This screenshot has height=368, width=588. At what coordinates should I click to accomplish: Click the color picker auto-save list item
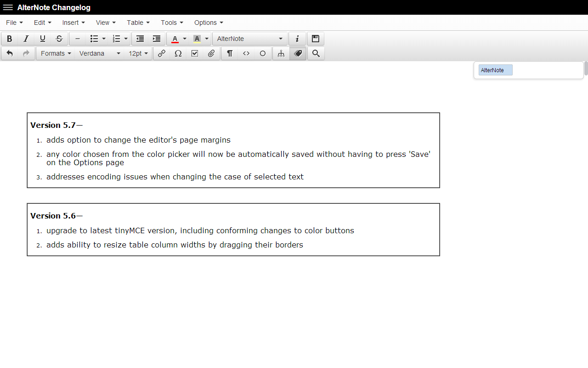tap(238, 158)
